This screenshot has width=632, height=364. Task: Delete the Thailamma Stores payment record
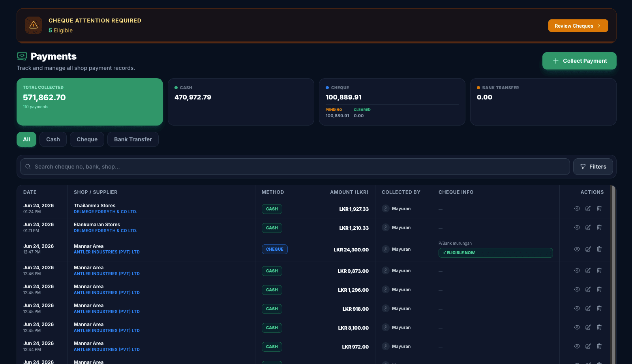point(599,208)
